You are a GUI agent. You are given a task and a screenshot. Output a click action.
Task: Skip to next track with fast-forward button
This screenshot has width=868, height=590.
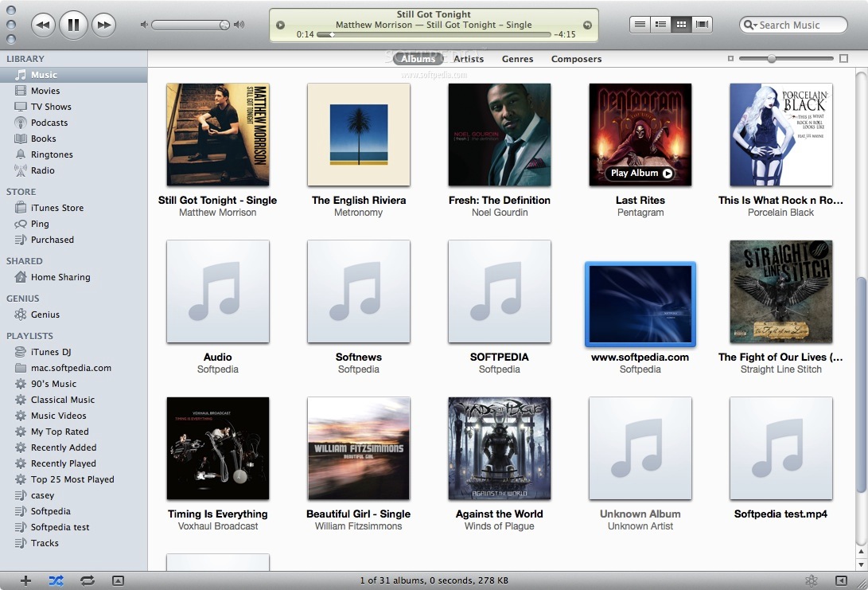pos(103,25)
